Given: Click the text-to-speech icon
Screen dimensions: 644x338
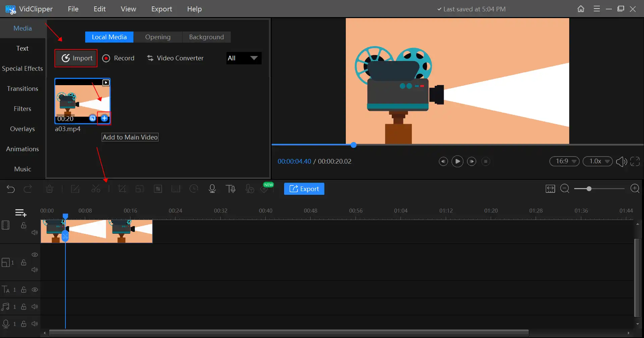Looking at the screenshot, I should point(230,189).
